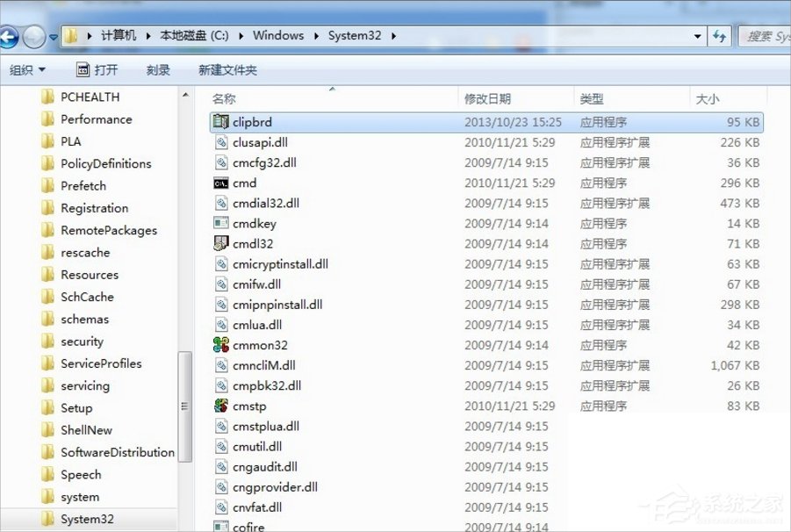Navigate to Windows via breadcrumb link

[x=277, y=35]
